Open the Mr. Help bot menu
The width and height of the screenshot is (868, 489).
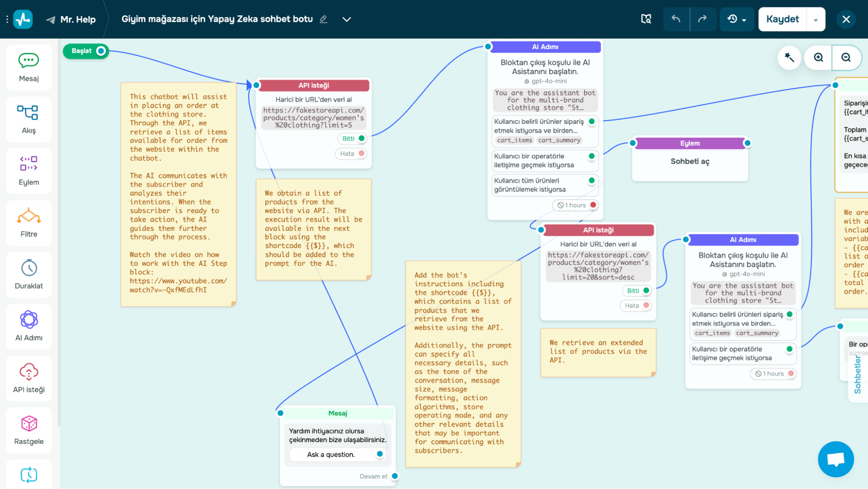(72, 19)
